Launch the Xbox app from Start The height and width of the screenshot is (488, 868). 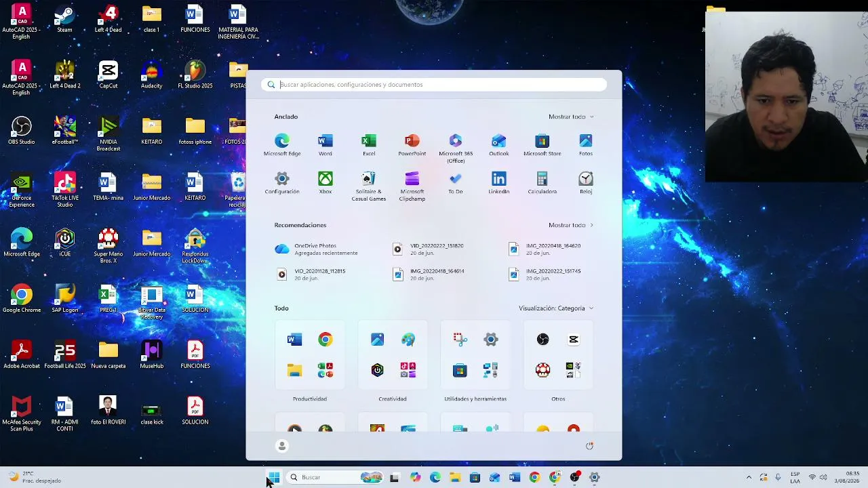[x=325, y=183]
